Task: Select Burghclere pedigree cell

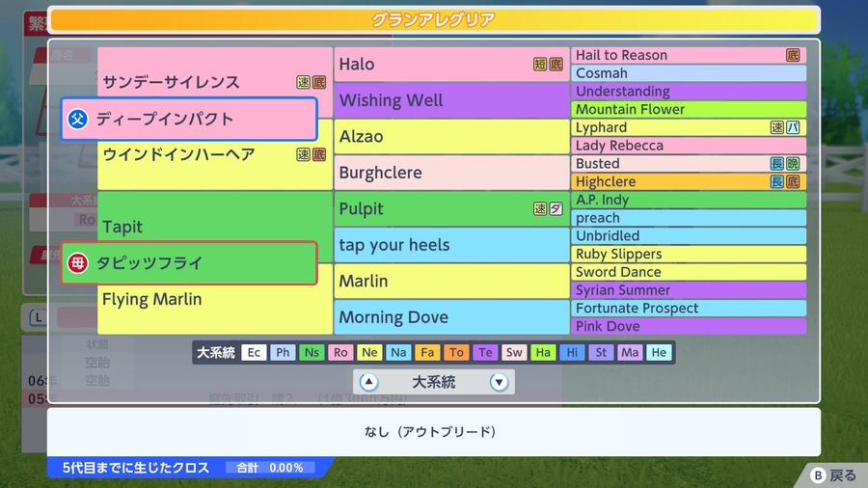Action: tap(451, 173)
